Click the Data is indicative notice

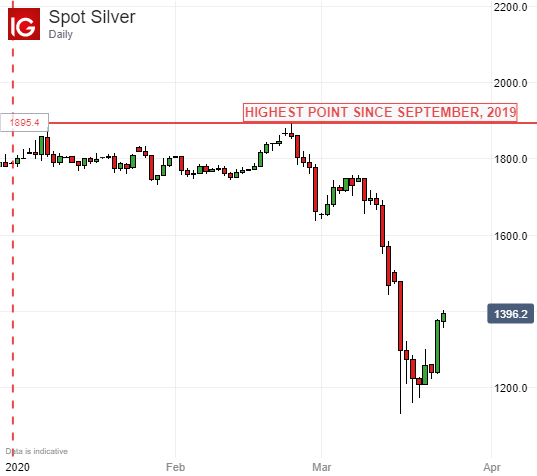(x=37, y=451)
